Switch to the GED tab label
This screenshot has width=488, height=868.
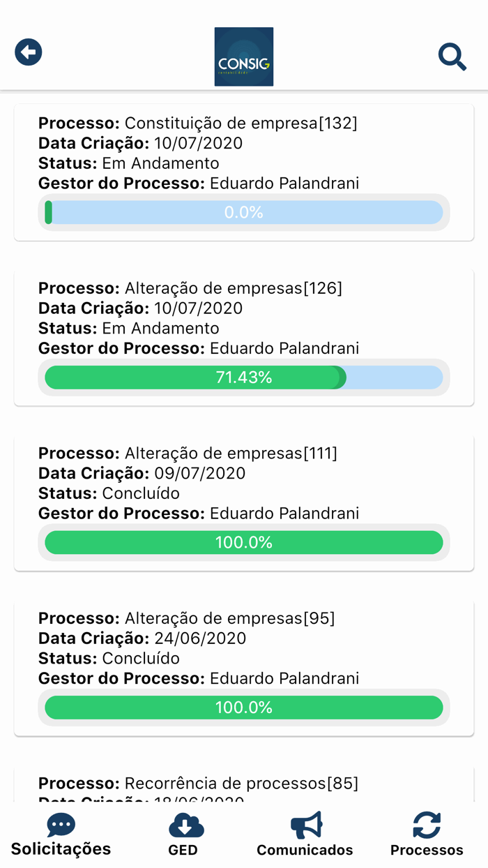coord(183,850)
